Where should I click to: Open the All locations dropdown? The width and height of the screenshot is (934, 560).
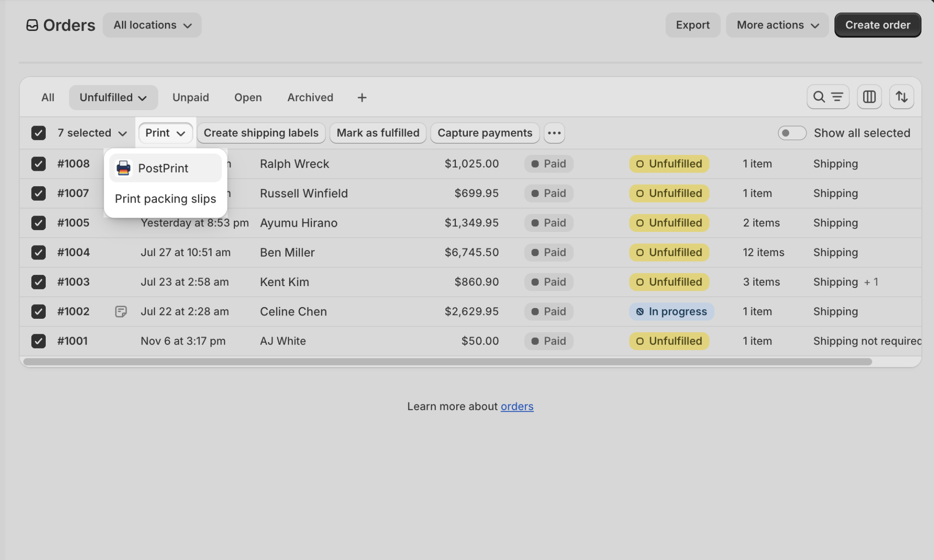[x=152, y=25]
